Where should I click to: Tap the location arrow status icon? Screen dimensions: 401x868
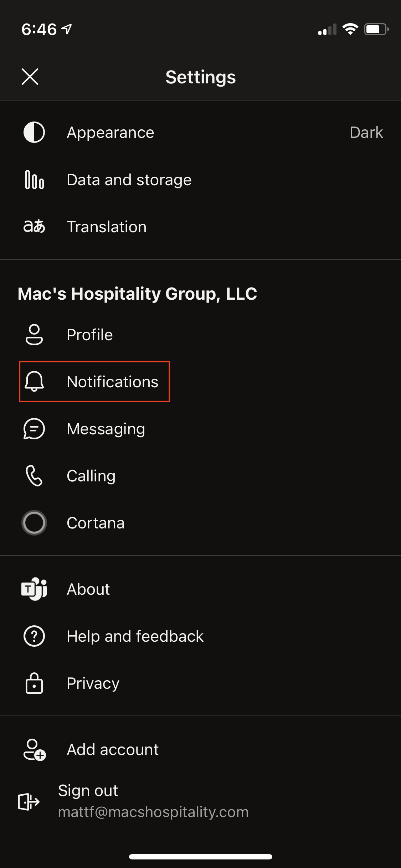(67, 29)
